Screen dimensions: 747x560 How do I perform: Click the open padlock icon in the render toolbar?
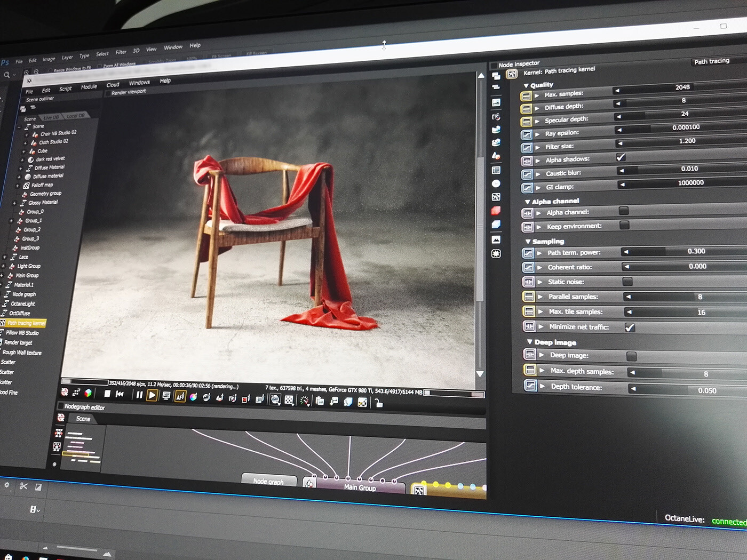pyautogui.click(x=378, y=403)
